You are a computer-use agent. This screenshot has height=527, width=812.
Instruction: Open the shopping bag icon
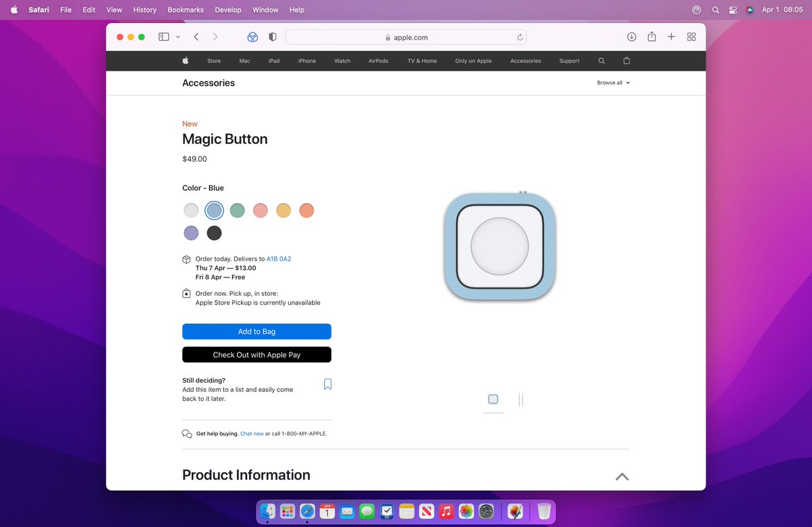point(627,61)
